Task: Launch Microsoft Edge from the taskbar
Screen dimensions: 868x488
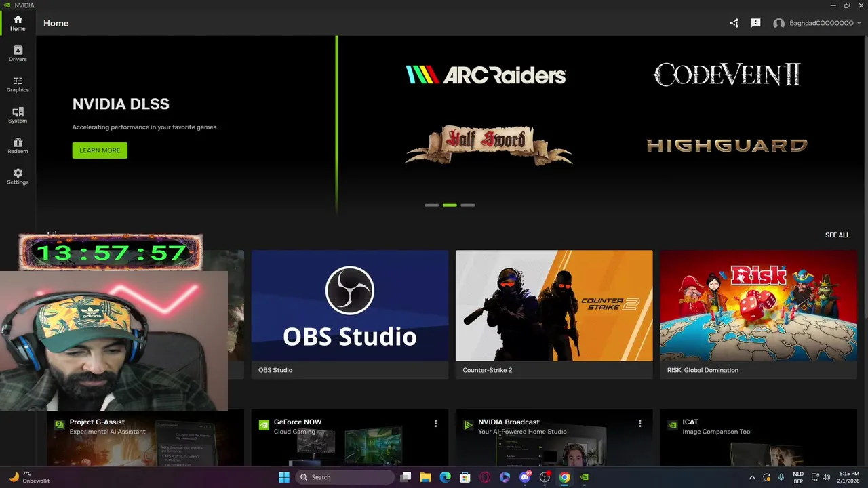Action: tap(445, 477)
